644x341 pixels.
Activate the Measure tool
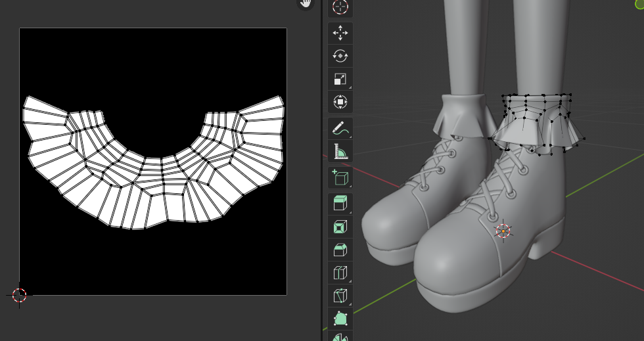tap(340, 151)
